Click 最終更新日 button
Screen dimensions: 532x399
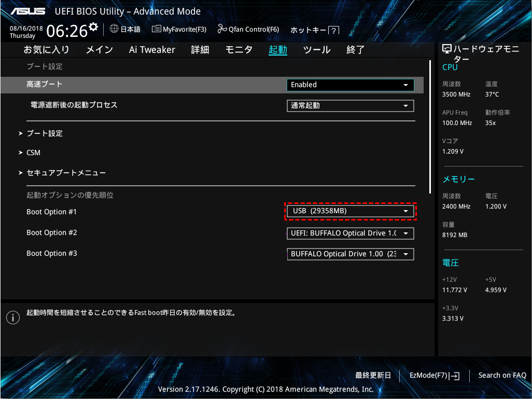tap(373, 375)
